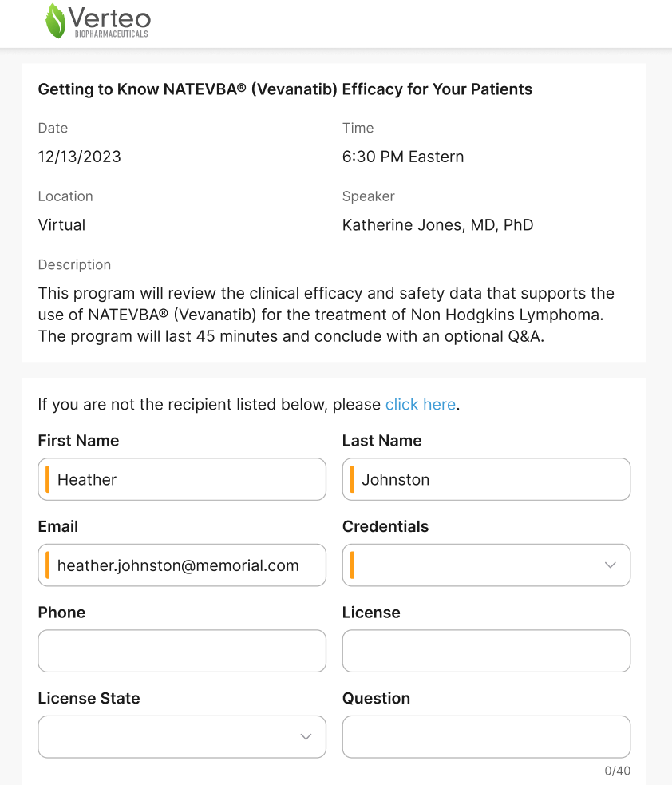Click the Verteo green leaf logo
The height and width of the screenshot is (785, 672).
coord(56,22)
